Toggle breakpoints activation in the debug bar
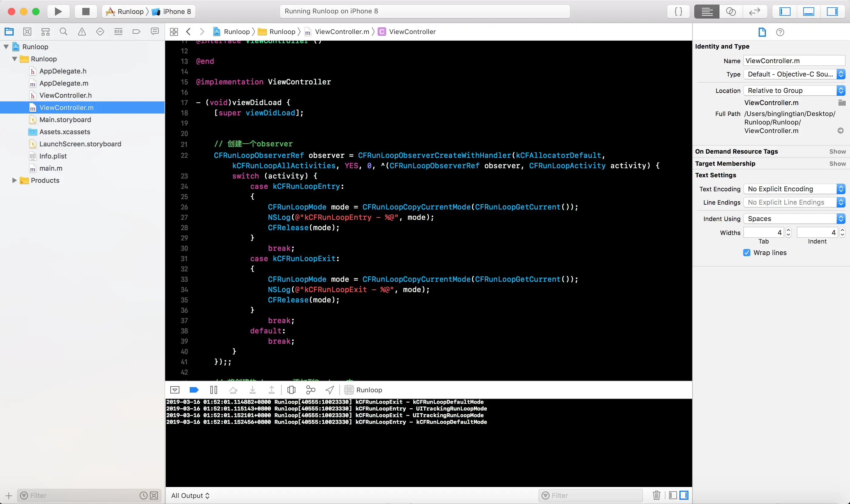This screenshot has width=850, height=504. pyautogui.click(x=194, y=390)
